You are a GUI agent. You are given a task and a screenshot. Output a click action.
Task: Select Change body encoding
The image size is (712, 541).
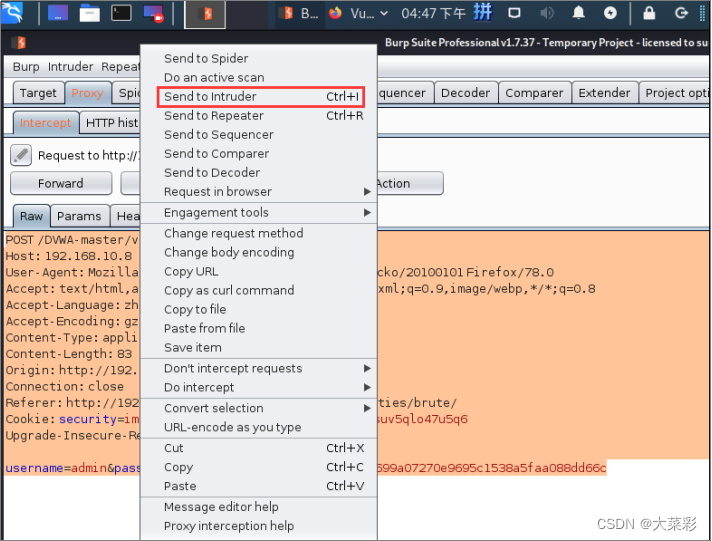click(x=259, y=253)
